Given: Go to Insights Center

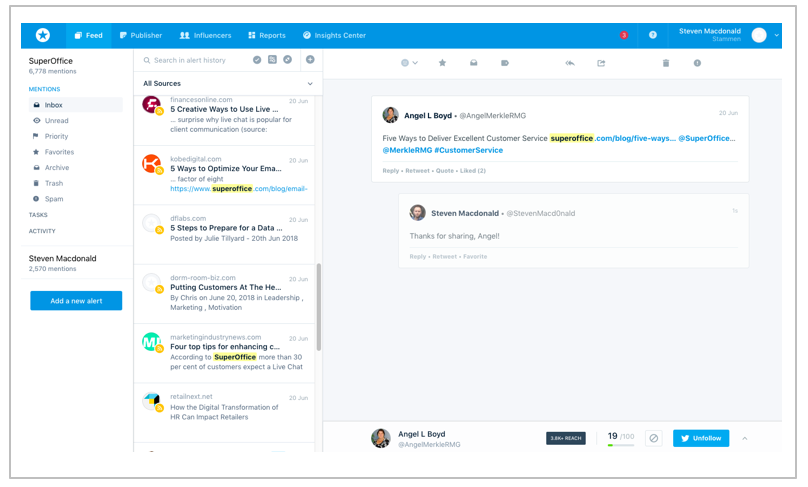Looking at the screenshot, I should point(334,36).
